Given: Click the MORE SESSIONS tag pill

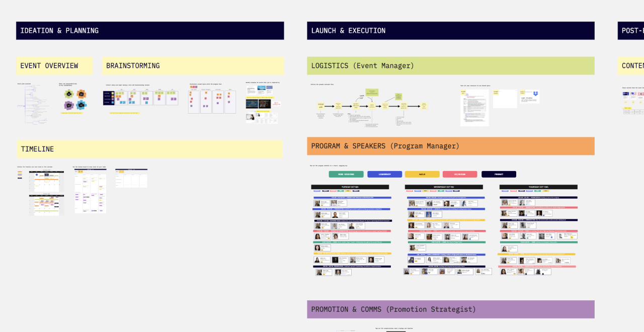Looking at the screenshot, I should click(x=346, y=174).
